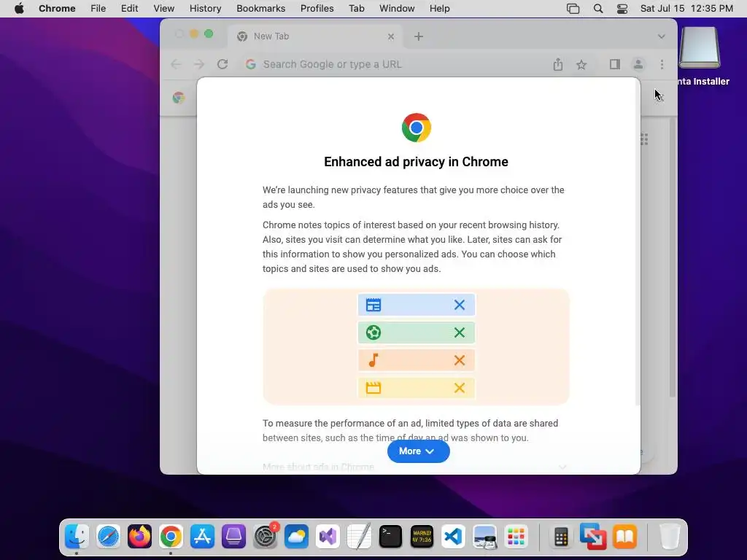
Task: Open Launchpad from the Dock
Action: [x=516, y=537]
